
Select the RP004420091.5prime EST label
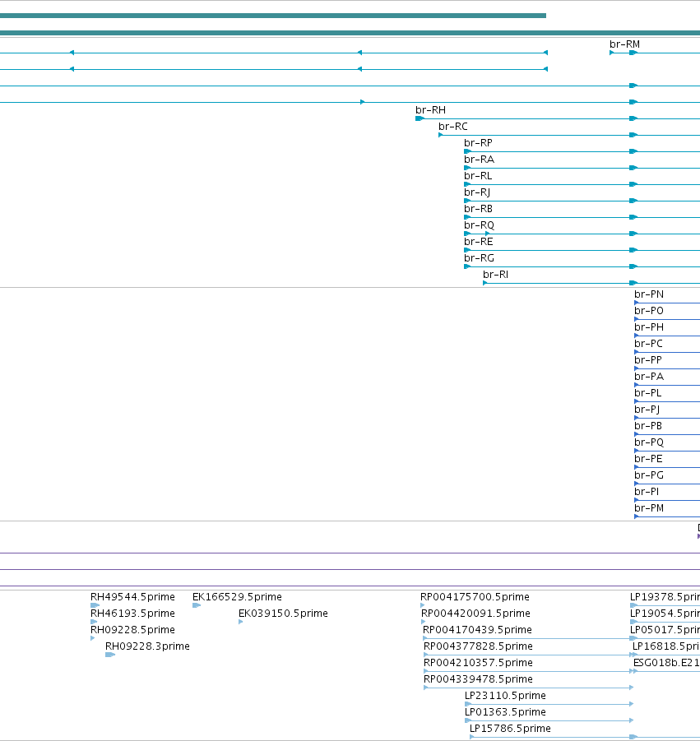coord(475,614)
